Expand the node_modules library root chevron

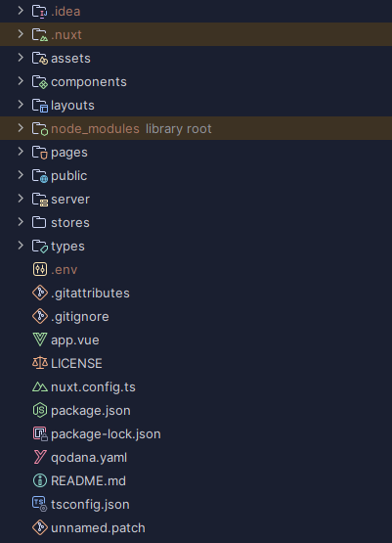pyautogui.click(x=21, y=128)
